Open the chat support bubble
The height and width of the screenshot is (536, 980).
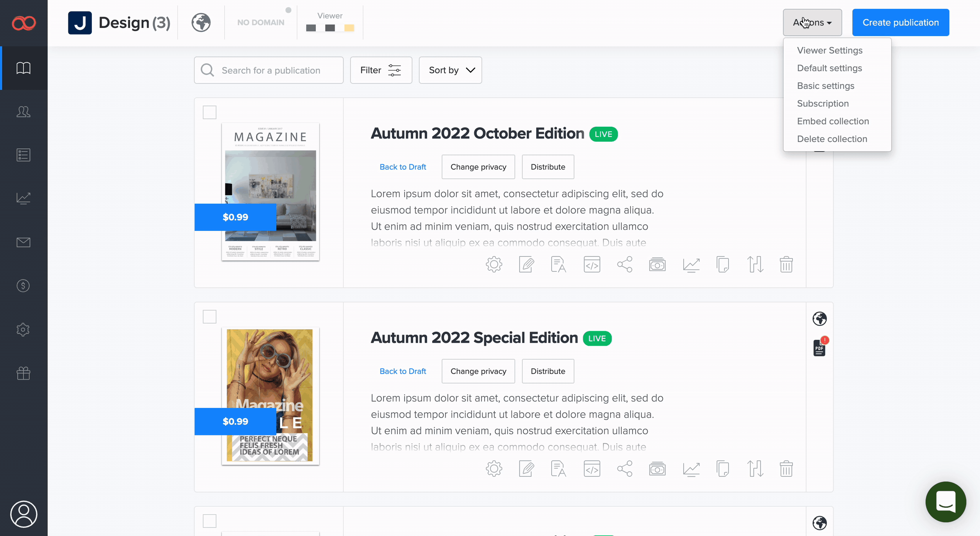point(946,502)
